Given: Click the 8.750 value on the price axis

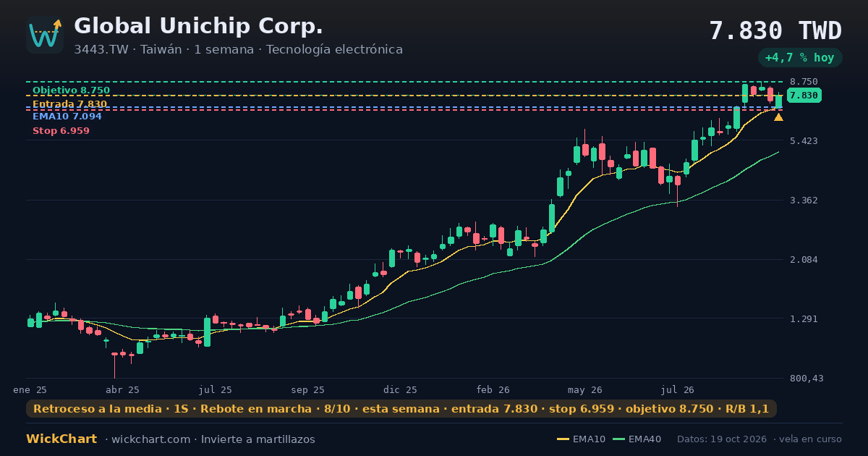Looking at the screenshot, I should 804,82.
